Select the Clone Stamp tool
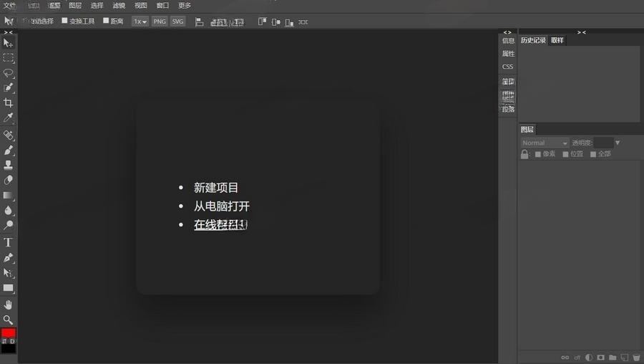Image resolution: width=644 pixels, height=364 pixels. [x=9, y=165]
